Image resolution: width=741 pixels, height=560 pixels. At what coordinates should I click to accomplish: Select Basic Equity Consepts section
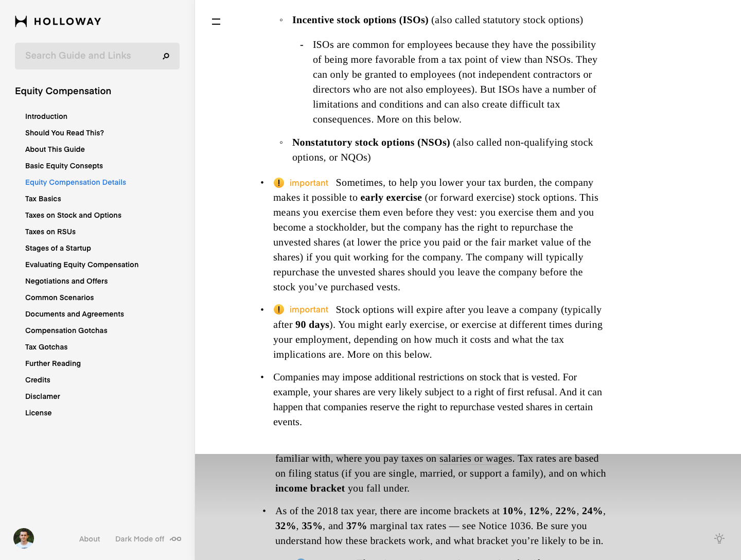(64, 166)
